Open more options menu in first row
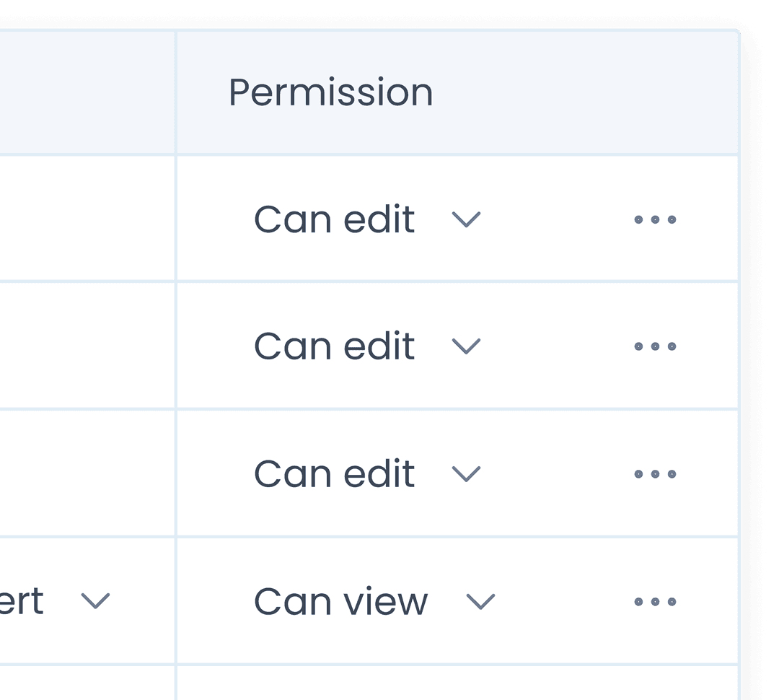This screenshot has height=700, width=779. [655, 219]
